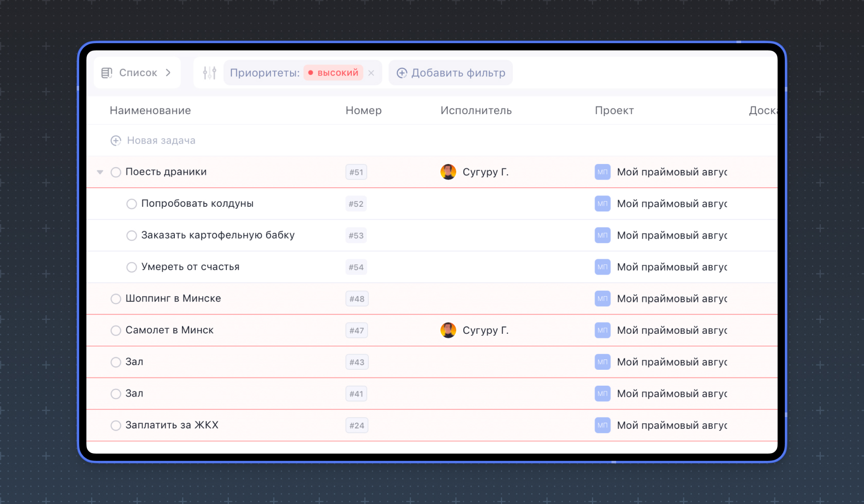Click МП project icon in Умереть от счастья row
The height and width of the screenshot is (504, 864).
tap(603, 267)
